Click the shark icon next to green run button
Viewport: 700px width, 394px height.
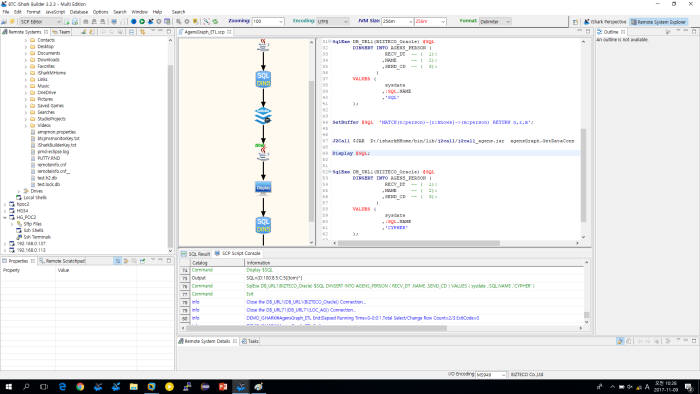tap(150, 21)
